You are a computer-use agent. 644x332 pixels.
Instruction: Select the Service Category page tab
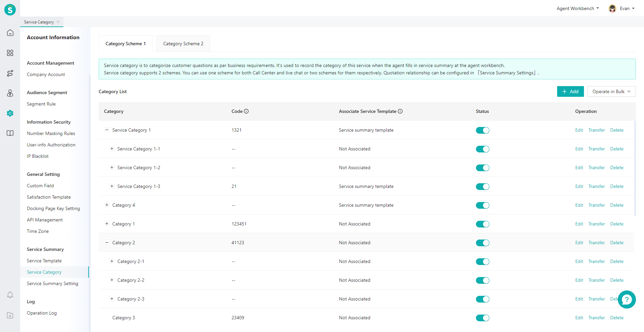[x=39, y=22]
